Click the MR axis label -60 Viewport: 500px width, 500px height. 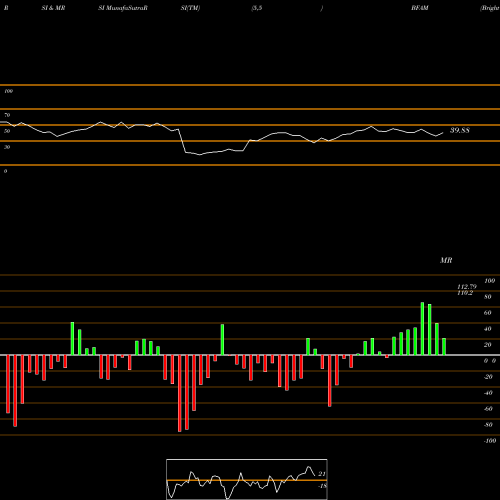pyautogui.click(x=488, y=409)
